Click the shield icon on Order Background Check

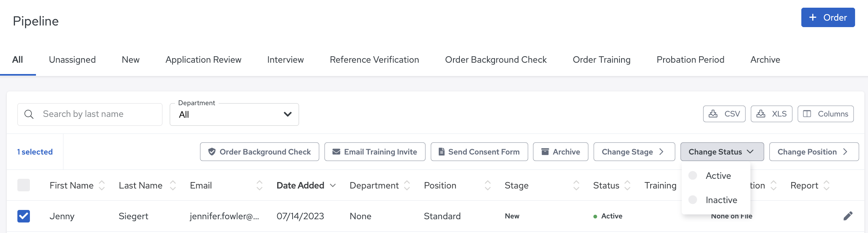tap(212, 152)
